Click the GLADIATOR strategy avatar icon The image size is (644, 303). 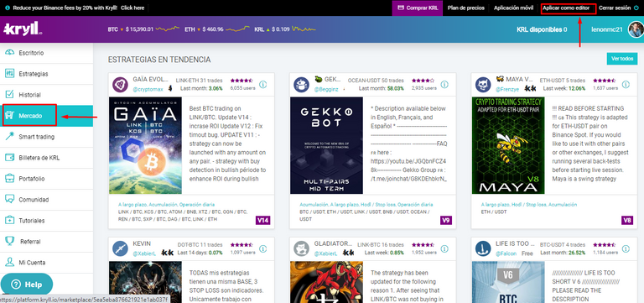[302, 248]
